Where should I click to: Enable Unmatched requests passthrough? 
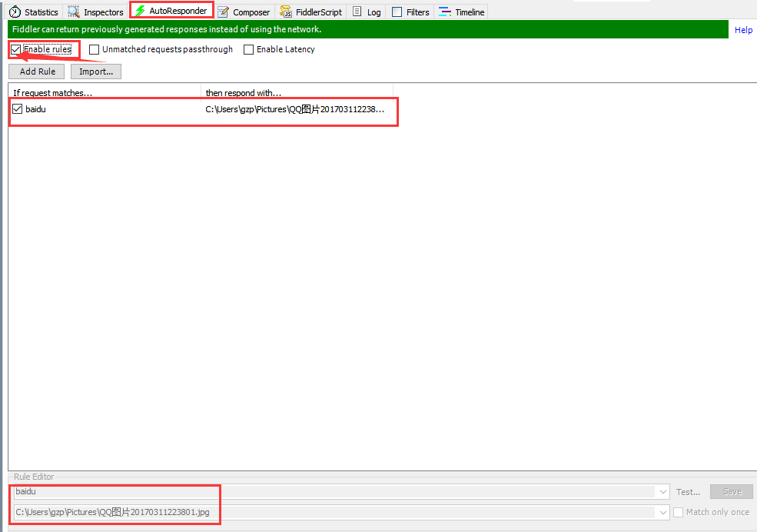[95, 50]
